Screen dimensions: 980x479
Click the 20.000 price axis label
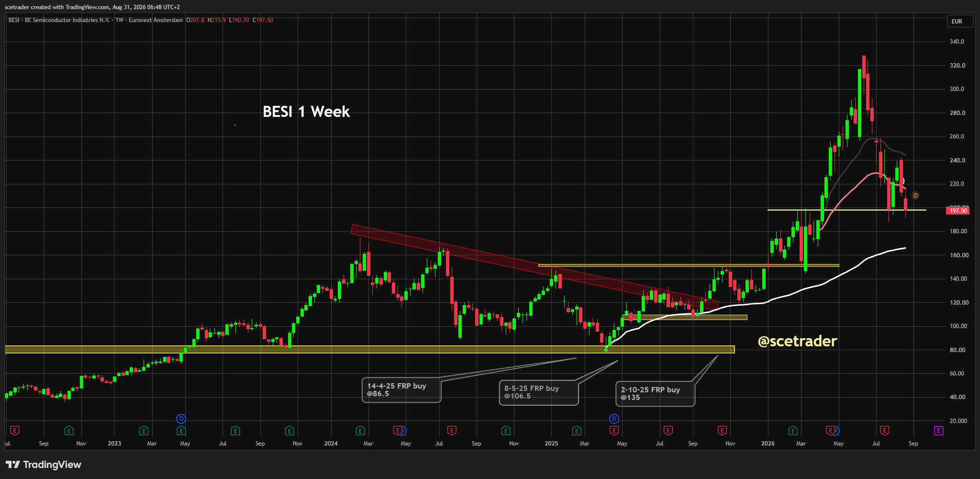[x=958, y=421]
